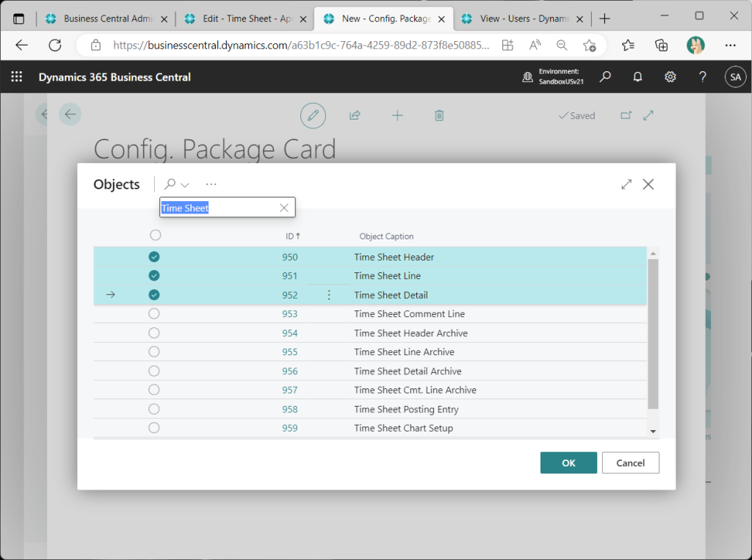Select the Time Sheet Detail Archive row circle
Image resolution: width=752 pixels, height=560 pixels.
[154, 371]
